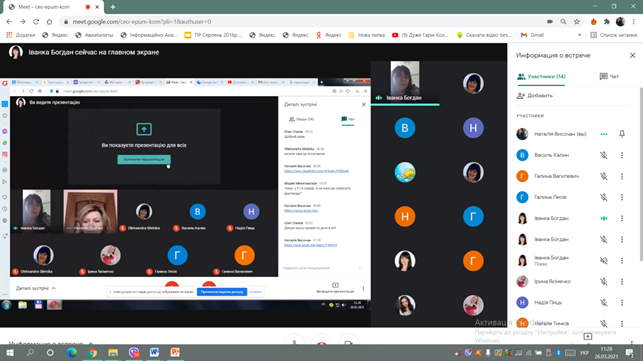
Task: Open Скачати відео без... bookmark
Action: 484,35
